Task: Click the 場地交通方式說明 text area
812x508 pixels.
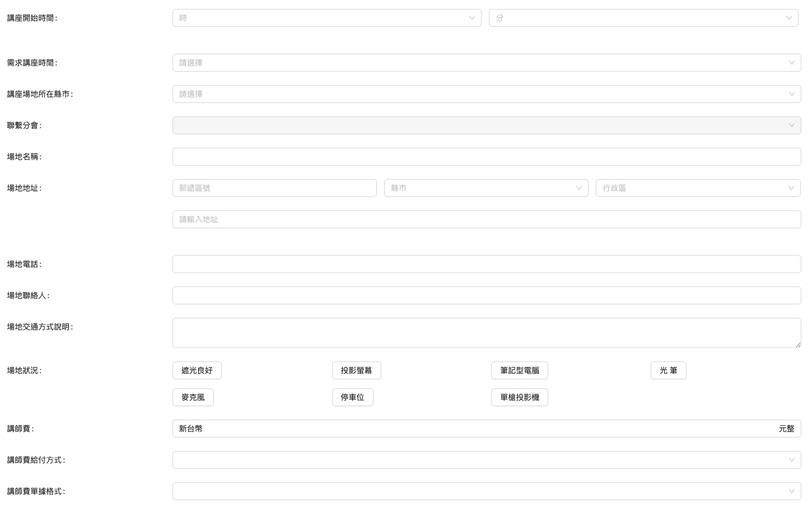Action: point(486,333)
